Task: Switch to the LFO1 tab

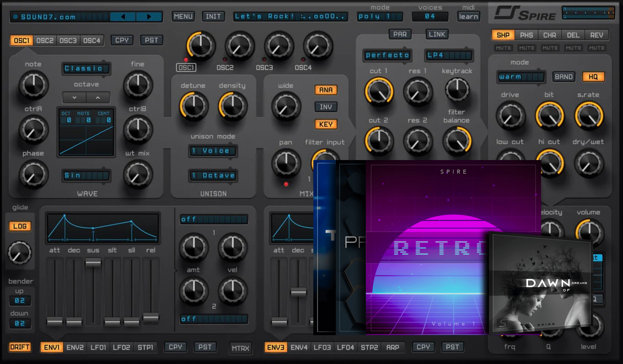Action: tap(98, 347)
